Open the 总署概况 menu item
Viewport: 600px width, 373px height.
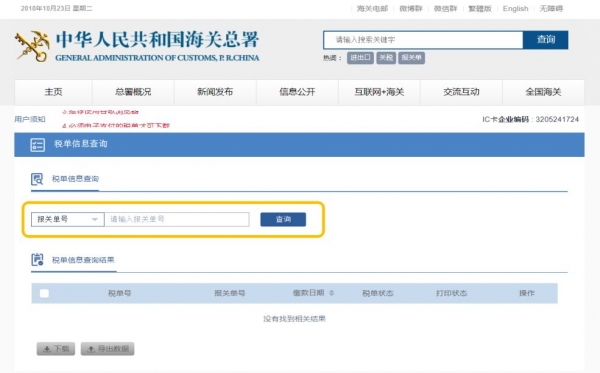[133, 92]
